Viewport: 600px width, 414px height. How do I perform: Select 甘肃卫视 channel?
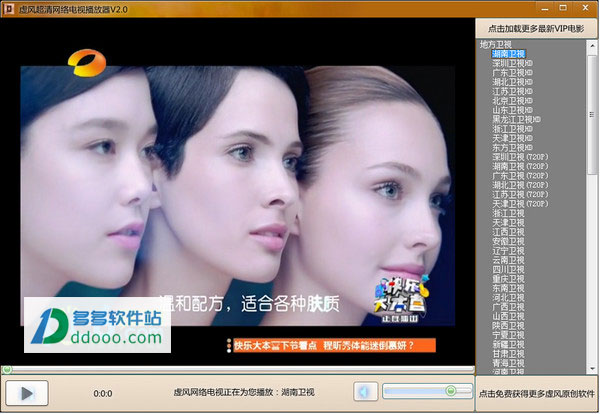pyautogui.click(x=509, y=354)
